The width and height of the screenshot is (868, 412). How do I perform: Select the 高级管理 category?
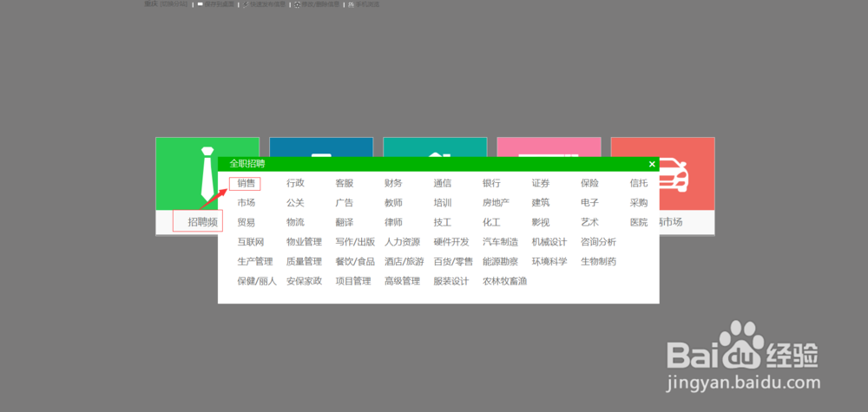pos(403,281)
